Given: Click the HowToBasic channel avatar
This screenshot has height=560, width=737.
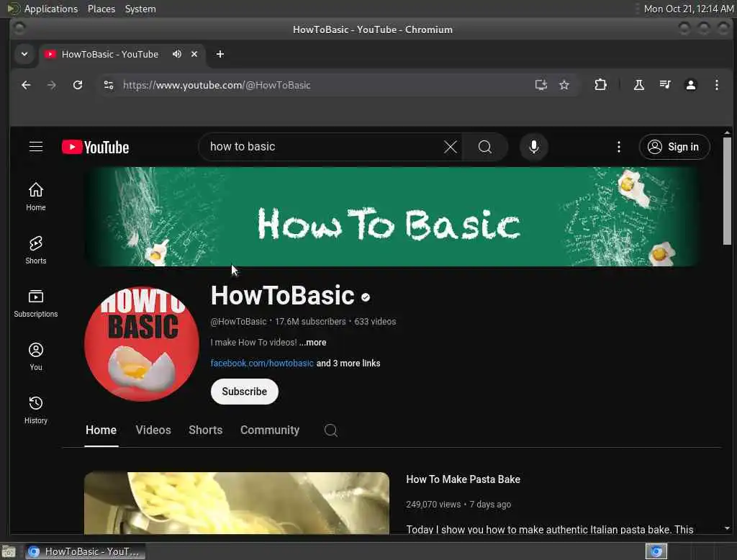Looking at the screenshot, I should coord(142,344).
